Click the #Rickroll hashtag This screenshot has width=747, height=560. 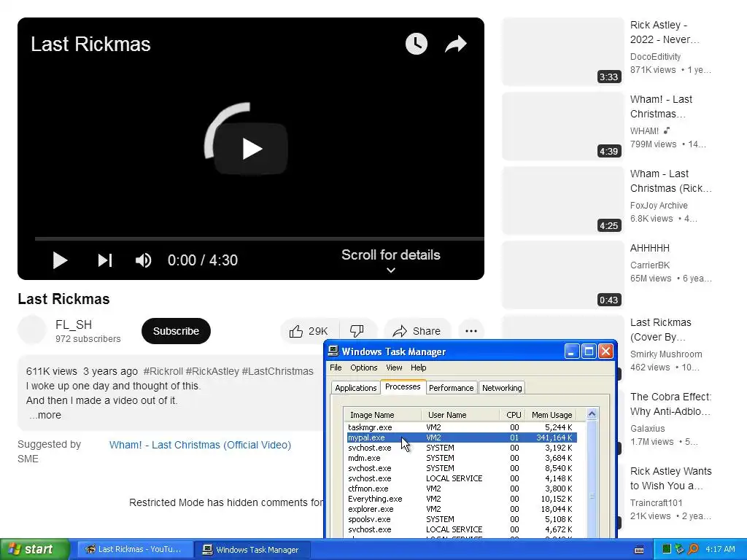point(163,371)
